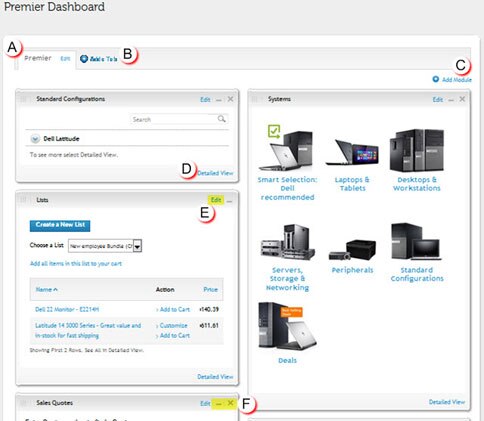Open the Laptops & Tablets image
The image size is (484, 421).
tap(352, 152)
